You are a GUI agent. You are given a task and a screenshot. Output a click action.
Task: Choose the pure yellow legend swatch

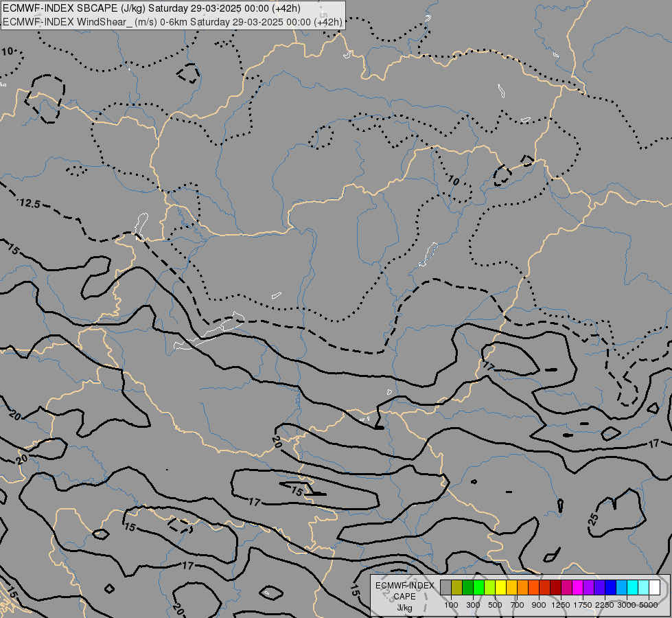[x=501, y=588]
